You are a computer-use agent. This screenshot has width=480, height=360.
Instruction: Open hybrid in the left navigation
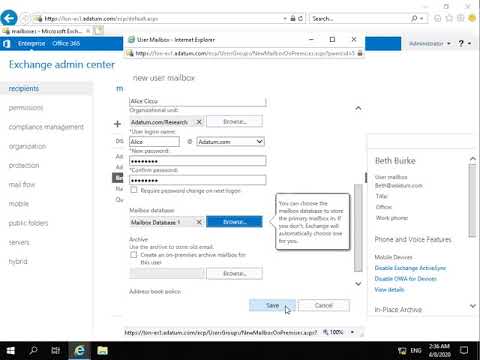coord(18,261)
